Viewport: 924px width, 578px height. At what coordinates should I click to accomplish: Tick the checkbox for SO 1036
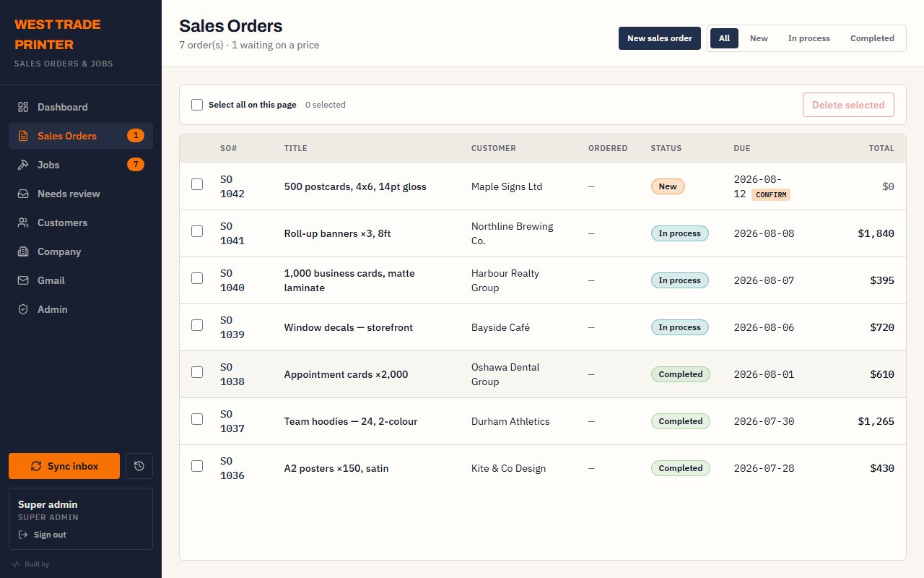pyautogui.click(x=197, y=466)
